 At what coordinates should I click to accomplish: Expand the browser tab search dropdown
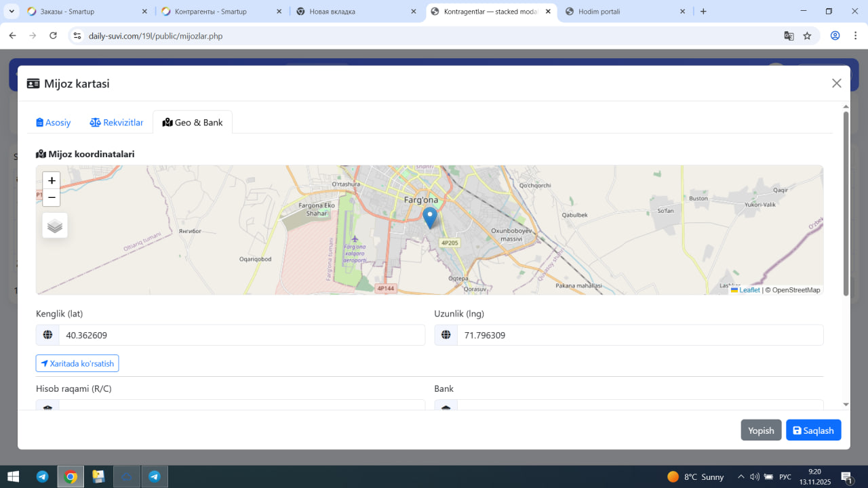[12, 12]
